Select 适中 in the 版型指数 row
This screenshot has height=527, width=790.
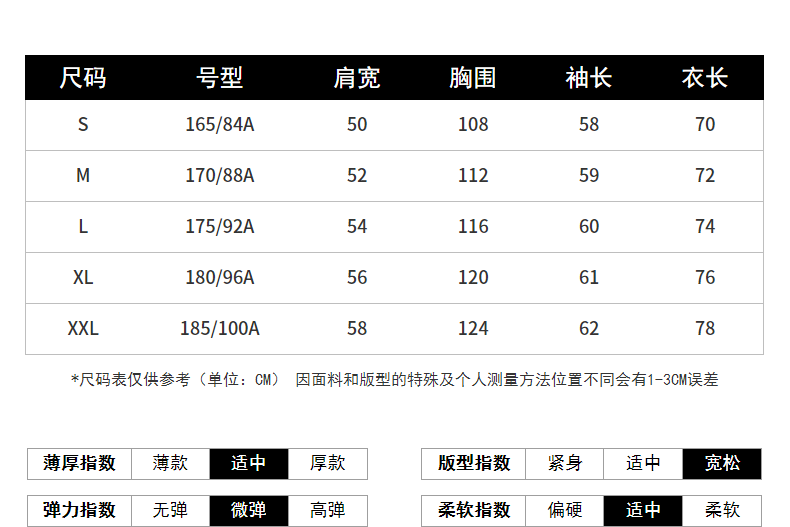click(x=643, y=464)
